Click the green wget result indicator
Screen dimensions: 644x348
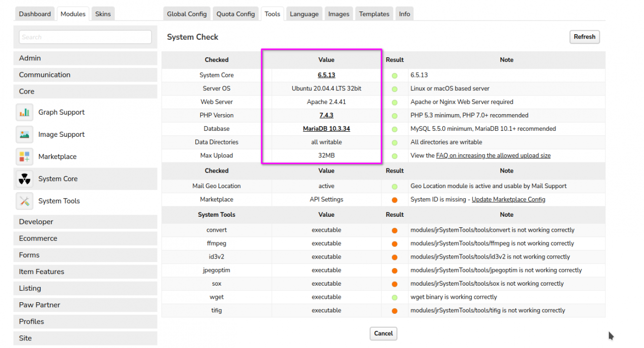[x=394, y=297]
